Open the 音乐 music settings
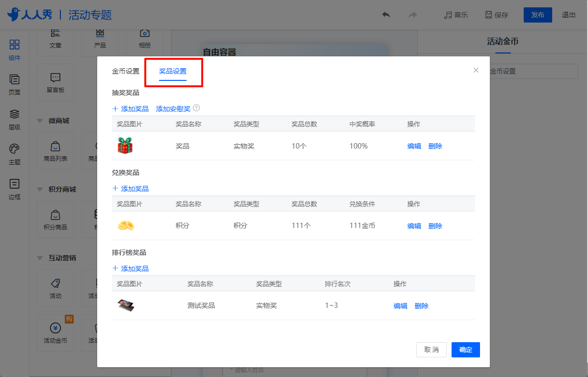 pyautogui.click(x=455, y=15)
